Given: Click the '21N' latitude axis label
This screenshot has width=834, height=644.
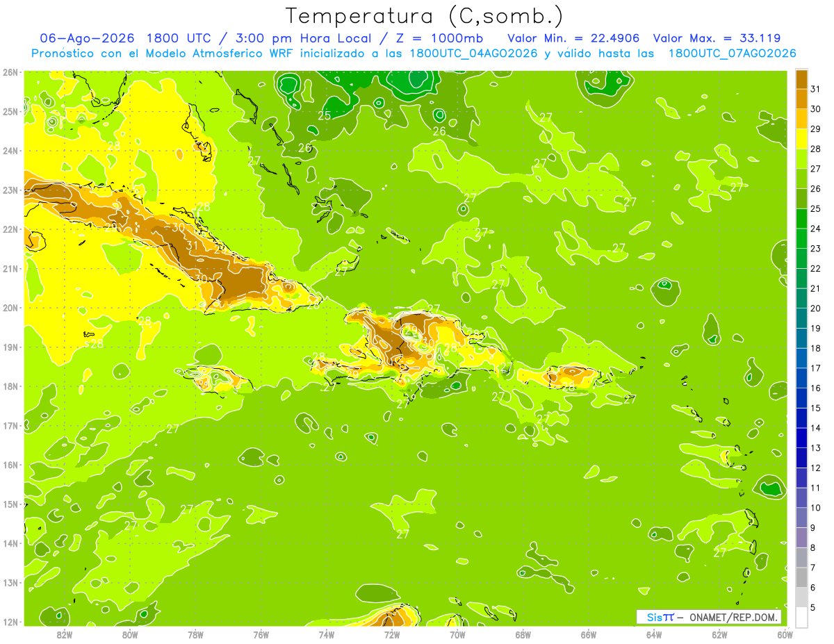Looking at the screenshot, I should tap(10, 269).
